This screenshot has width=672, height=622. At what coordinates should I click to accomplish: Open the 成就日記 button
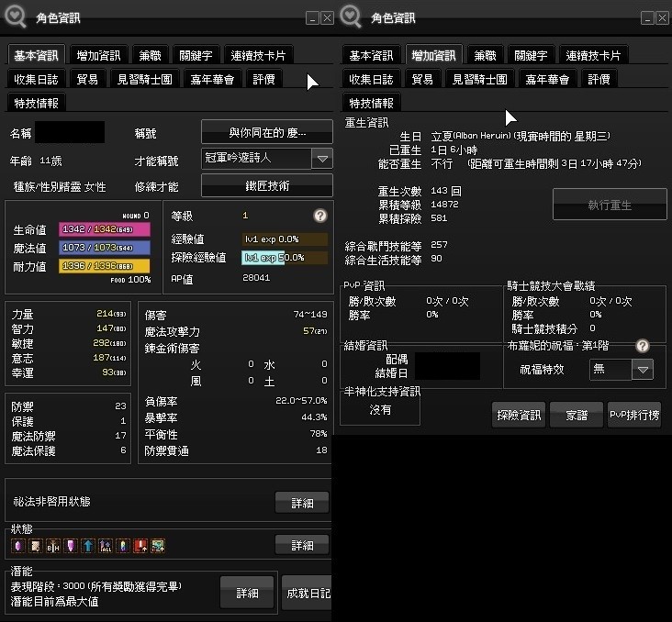(x=307, y=593)
